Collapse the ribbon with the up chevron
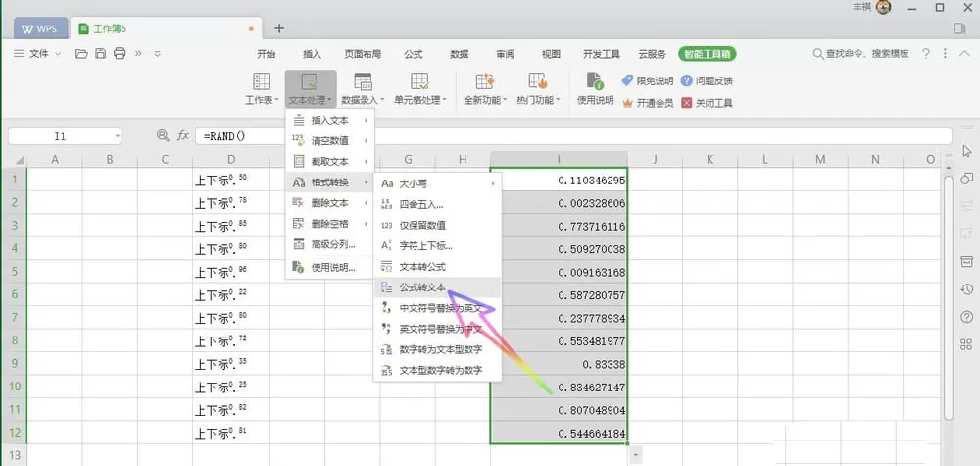The width and height of the screenshot is (980, 466). [963, 54]
